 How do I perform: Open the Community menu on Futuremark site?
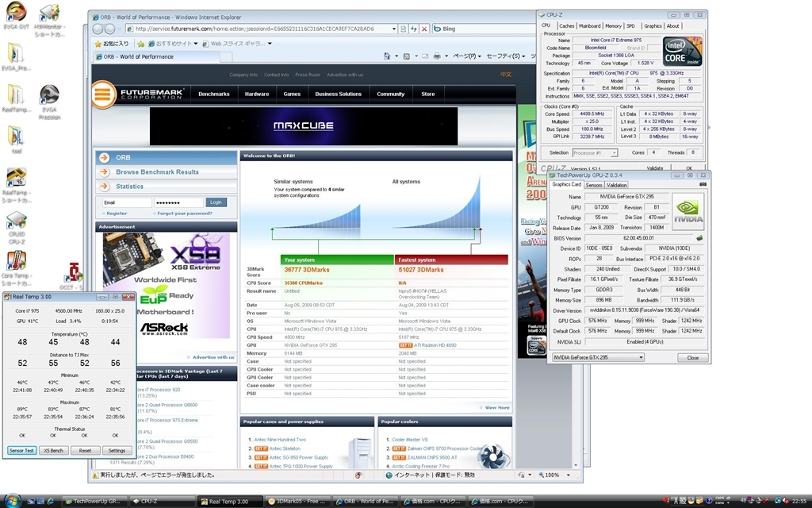point(390,94)
